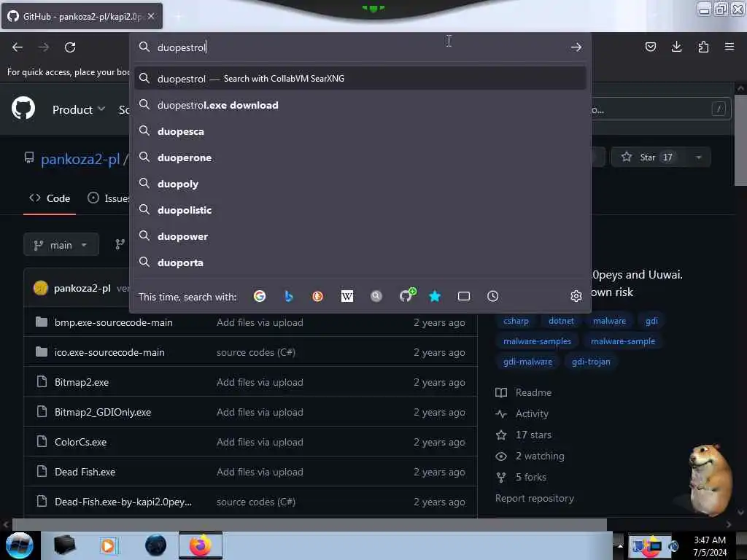Expand the Product menu
Screen dimensions: 747x560
[x=79, y=109]
